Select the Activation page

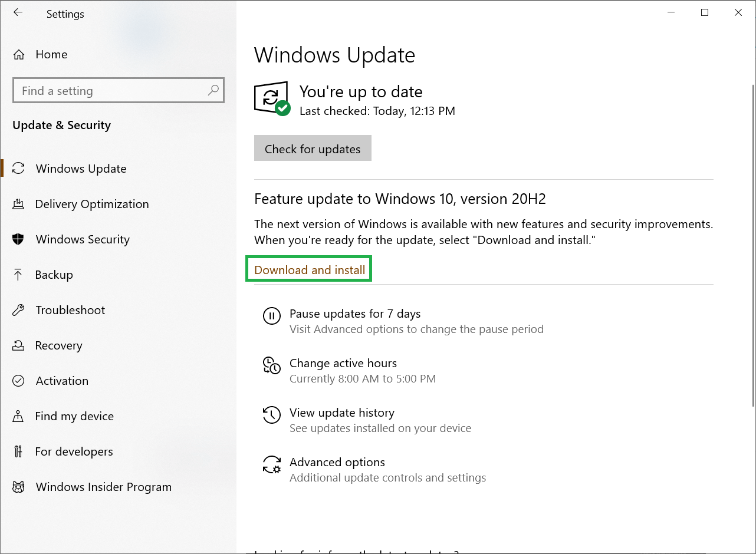coord(62,381)
